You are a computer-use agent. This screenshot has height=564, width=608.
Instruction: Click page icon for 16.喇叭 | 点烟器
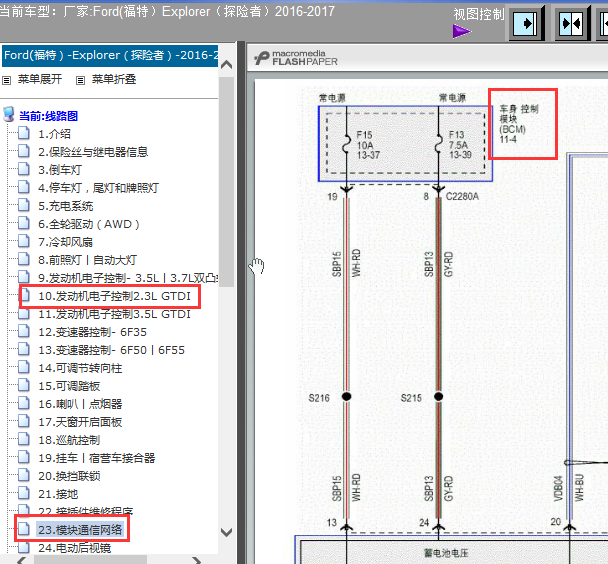point(24,403)
